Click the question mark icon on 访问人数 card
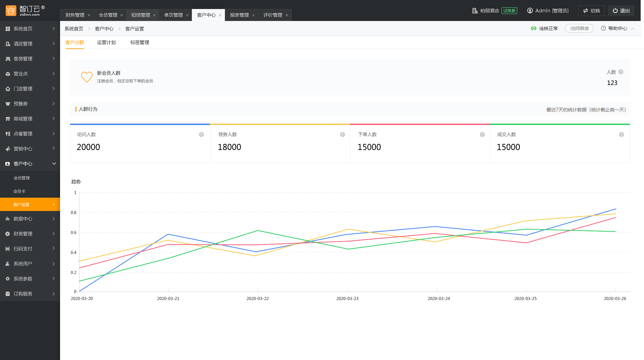The width and height of the screenshot is (644, 360). point(201,135)
